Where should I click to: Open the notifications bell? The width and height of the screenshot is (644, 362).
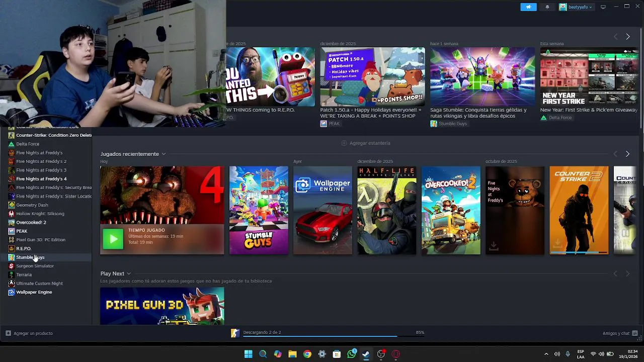[x=547, y=7]
